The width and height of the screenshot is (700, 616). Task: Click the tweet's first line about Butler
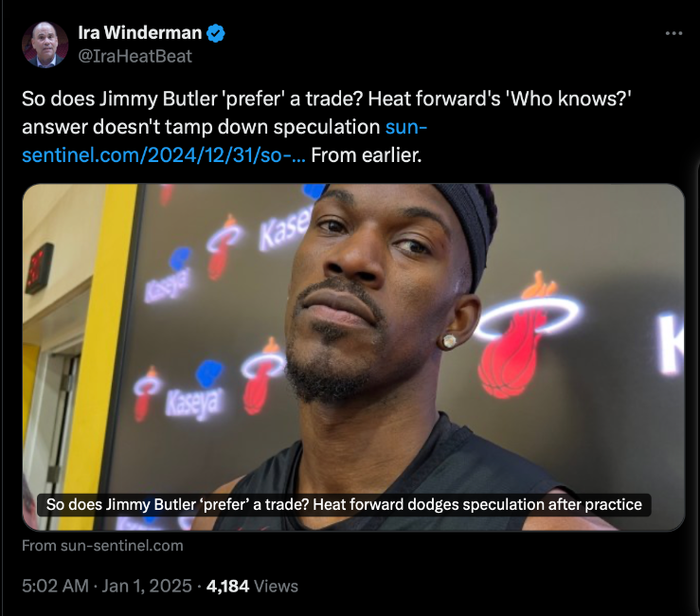tap(327, 99)
